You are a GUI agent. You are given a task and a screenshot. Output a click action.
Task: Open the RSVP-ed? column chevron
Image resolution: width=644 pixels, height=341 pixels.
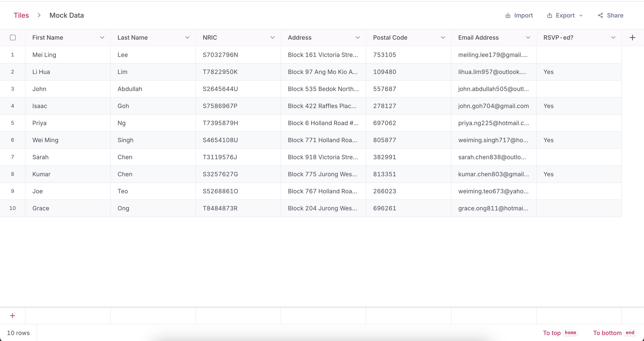[613, 38]
